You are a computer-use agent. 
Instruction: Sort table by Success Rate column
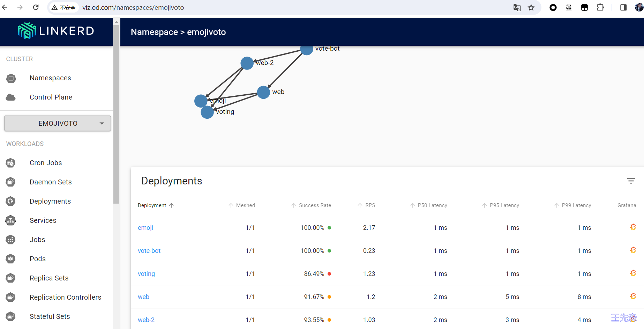(x=314, y=205)
